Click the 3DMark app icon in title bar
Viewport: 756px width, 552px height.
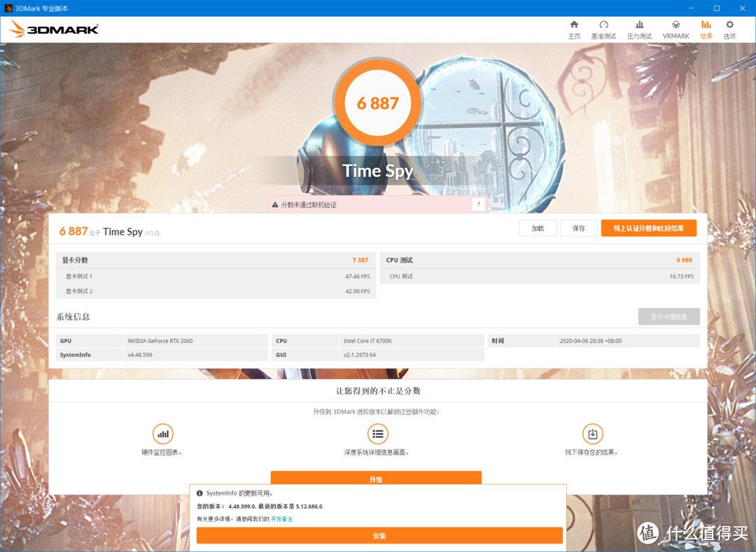click(8, 8)
